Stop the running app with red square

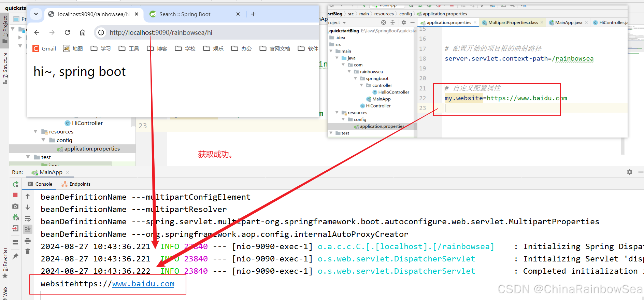(x=15, y=195)
